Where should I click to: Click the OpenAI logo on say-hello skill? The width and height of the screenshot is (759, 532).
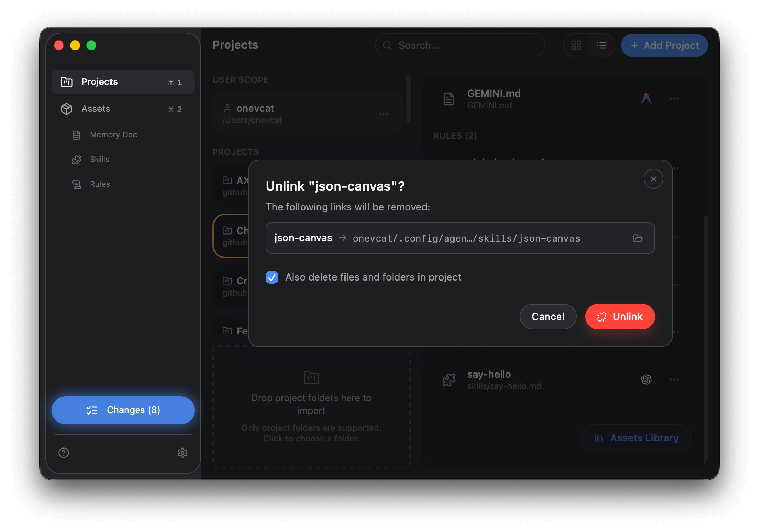click(x=646, y=380)
